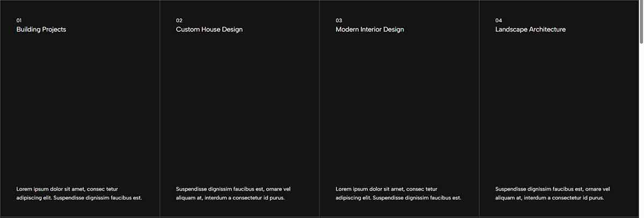Click the empty middle area of Building Projects card
Screen dimensions: 644x218
point(79,107)
